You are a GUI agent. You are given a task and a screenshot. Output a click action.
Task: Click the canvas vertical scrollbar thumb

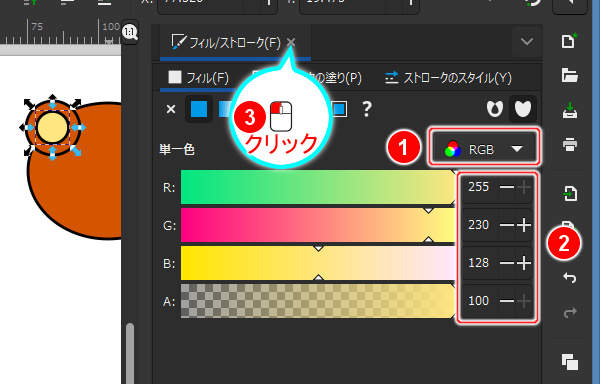(130, 354)
